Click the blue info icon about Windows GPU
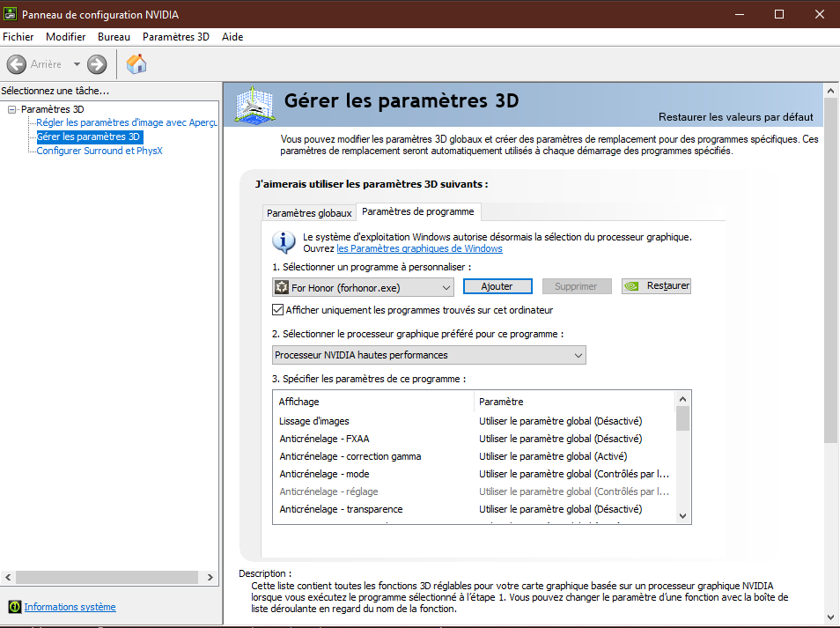 click(x=284, y=242)
